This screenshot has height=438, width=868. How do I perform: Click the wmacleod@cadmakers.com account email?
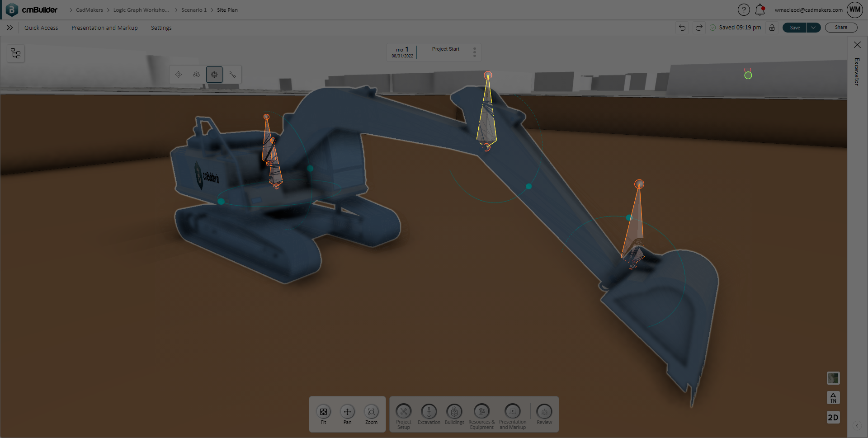(808, 10)
